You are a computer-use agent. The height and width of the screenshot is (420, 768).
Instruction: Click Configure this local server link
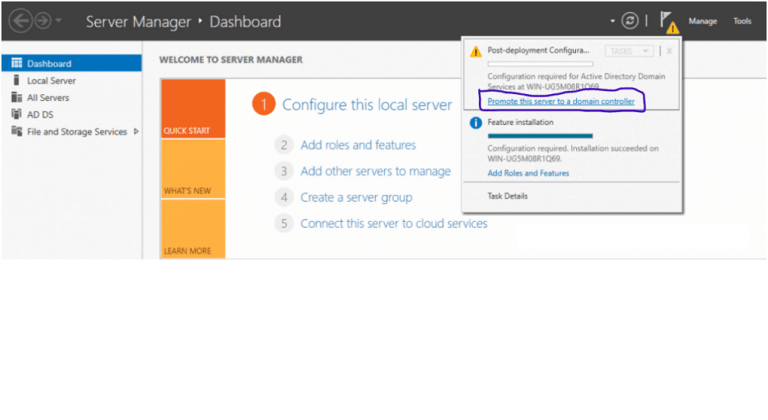pos(367,104)
